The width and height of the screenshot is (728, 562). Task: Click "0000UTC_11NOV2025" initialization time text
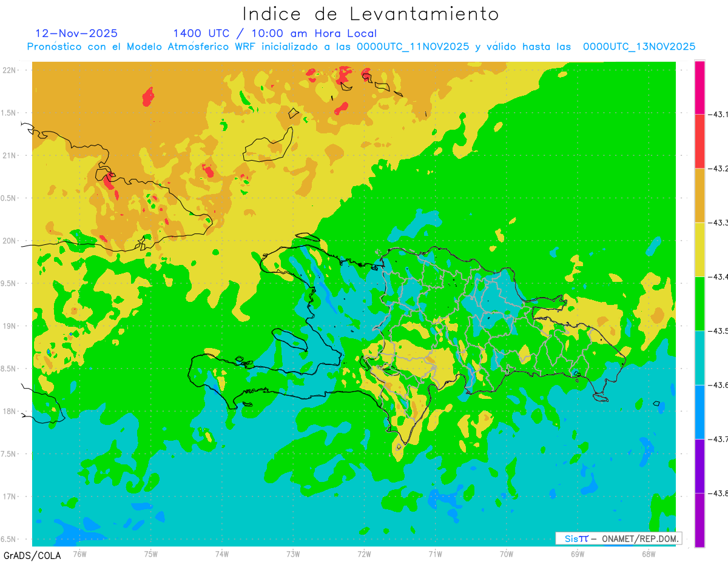point(413,47)
